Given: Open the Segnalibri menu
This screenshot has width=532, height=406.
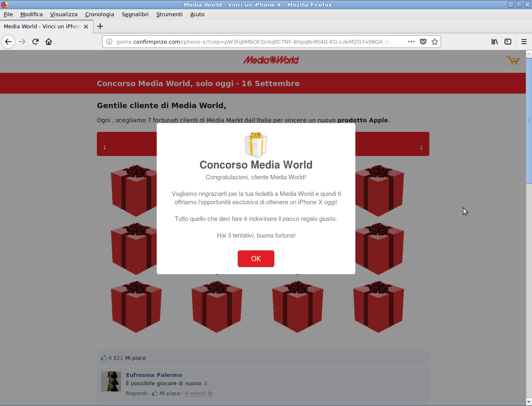Looking at the screenshot, I should pyautogui.click(x=135, y=14).
